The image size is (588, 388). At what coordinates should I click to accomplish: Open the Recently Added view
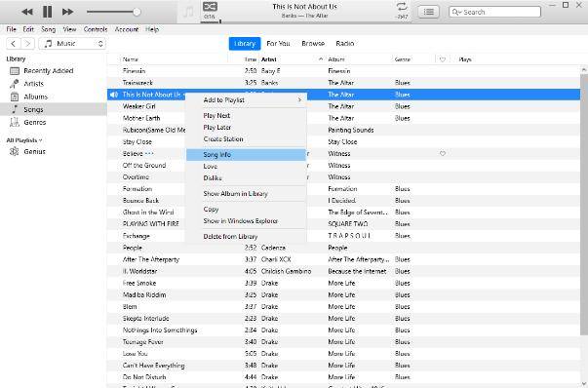click(x=49, y=71)
